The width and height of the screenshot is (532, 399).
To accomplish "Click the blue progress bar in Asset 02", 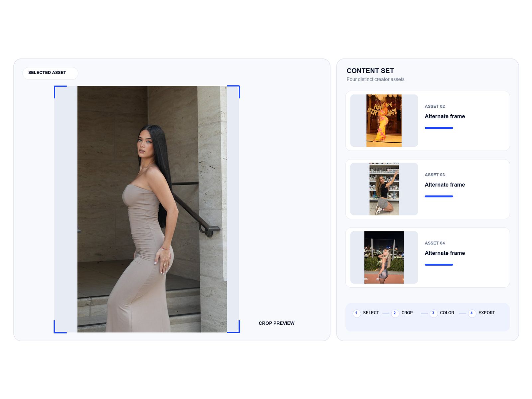I will pos(439,128).
